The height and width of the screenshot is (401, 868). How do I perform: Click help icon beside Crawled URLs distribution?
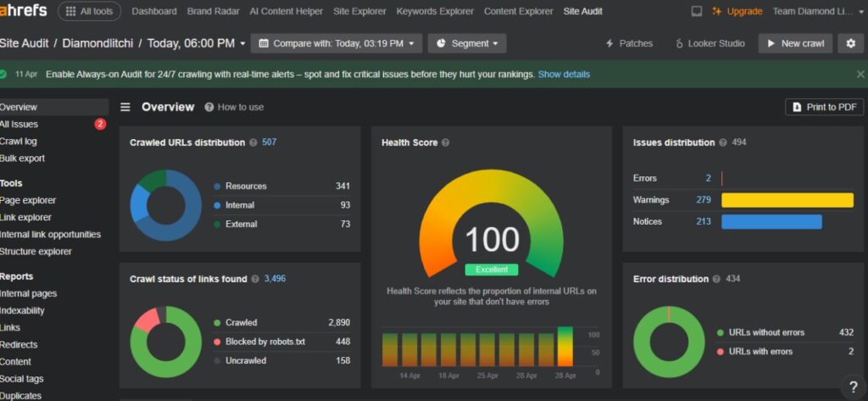[253, 142]
